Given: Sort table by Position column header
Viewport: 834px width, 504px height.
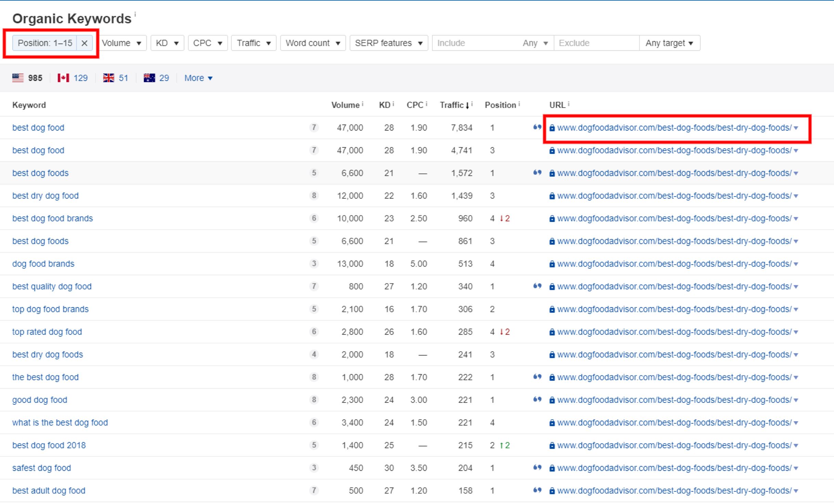Looking at the screenshot, I should click(x=500, y=105).
